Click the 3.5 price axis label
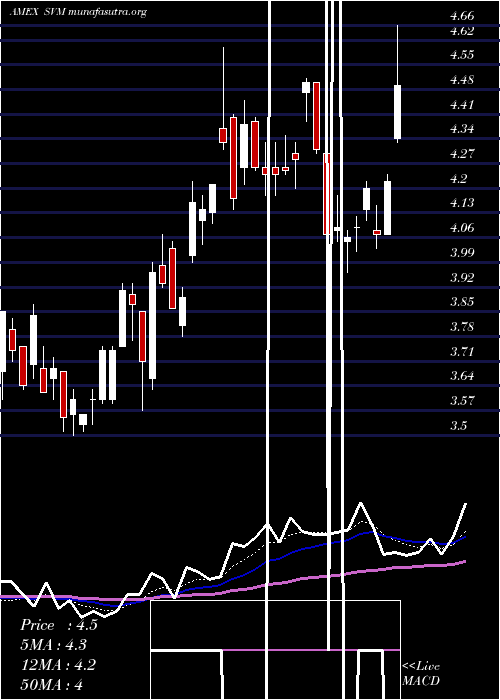The height and width of the screenshot is (700, 500). tap(458, 425)
